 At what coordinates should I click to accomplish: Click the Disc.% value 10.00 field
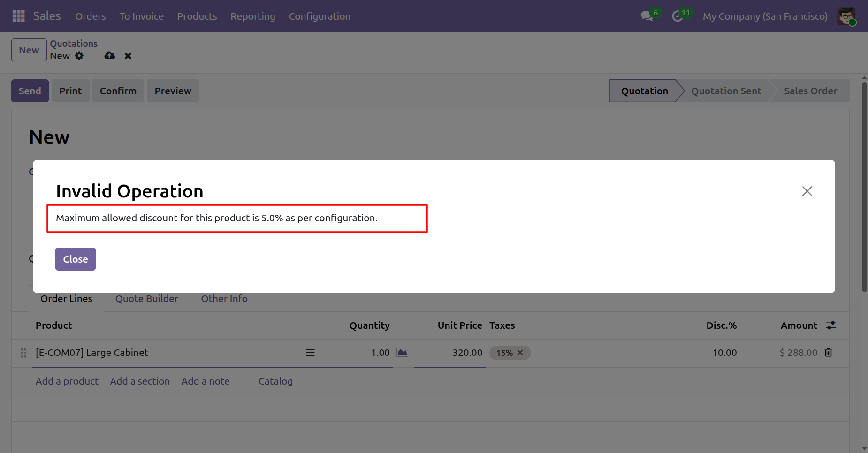coord(724,353)
